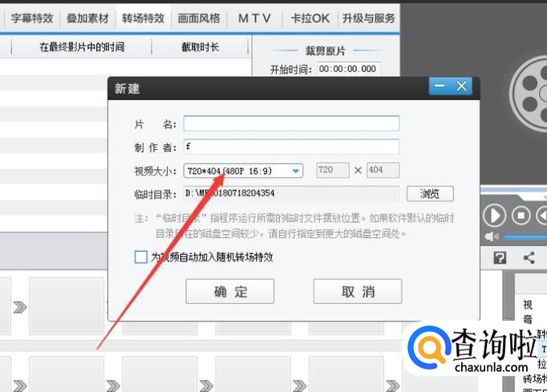Click the play button in preview
Screen dimensions: 547x392
pos(494,216)
